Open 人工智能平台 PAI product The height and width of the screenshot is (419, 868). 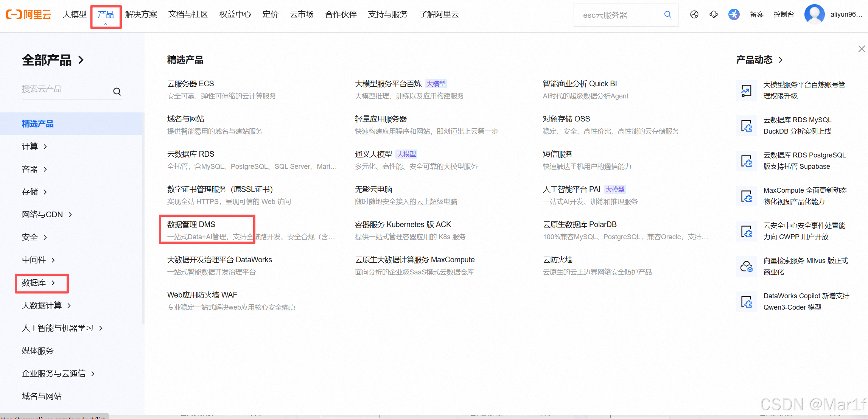[571, 189]
